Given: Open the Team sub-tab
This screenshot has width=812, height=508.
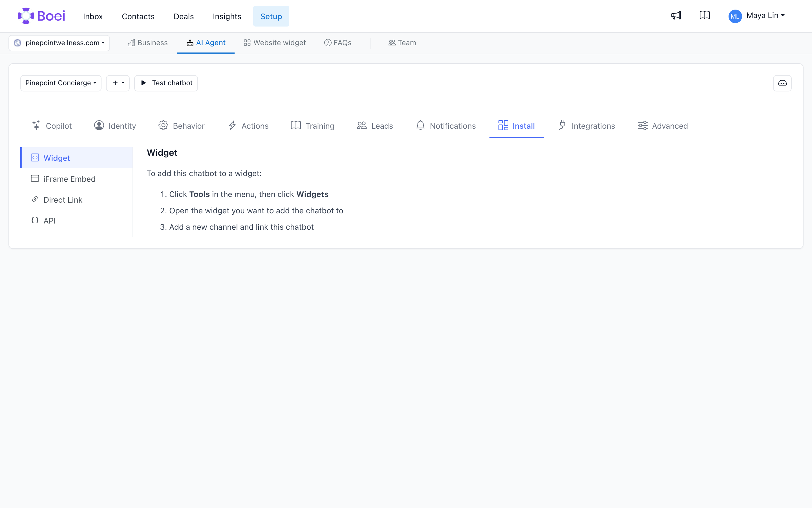Looking at the screenshot, I should point(402,43).
